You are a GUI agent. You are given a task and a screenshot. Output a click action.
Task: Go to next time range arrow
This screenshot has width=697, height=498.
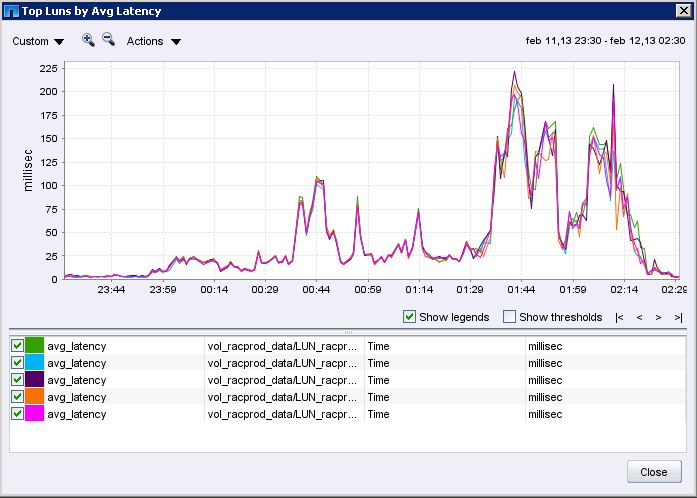[x=658, y=317]
